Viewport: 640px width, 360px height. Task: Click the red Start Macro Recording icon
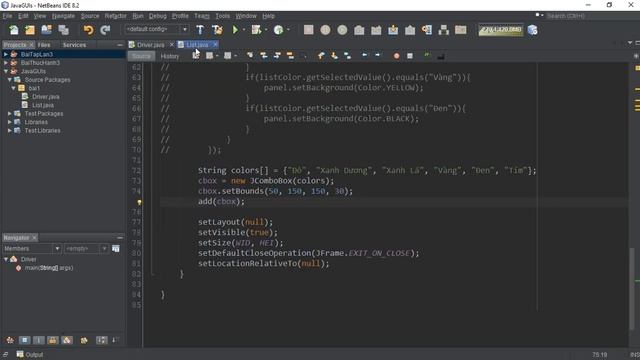click(x=396, y=56)
